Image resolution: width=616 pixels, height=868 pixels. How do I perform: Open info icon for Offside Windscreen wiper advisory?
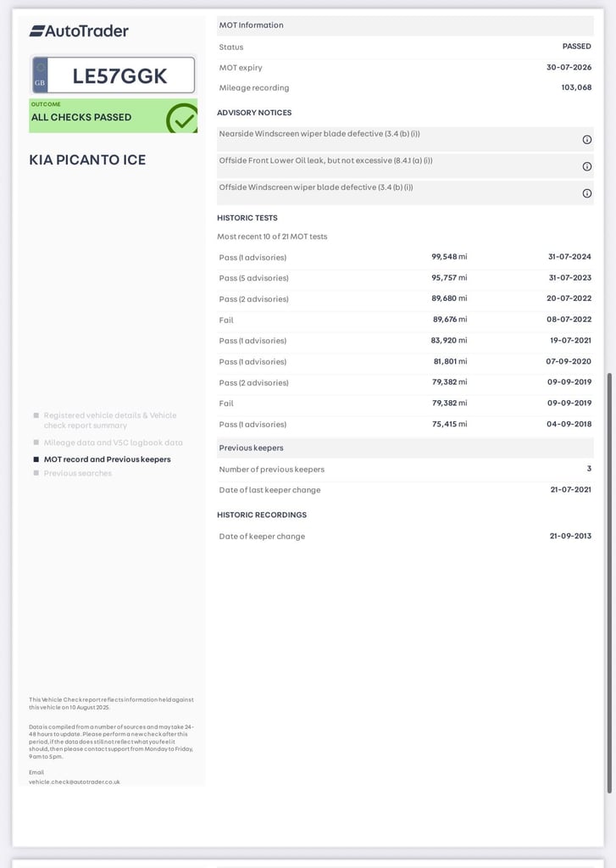point(586,193)
